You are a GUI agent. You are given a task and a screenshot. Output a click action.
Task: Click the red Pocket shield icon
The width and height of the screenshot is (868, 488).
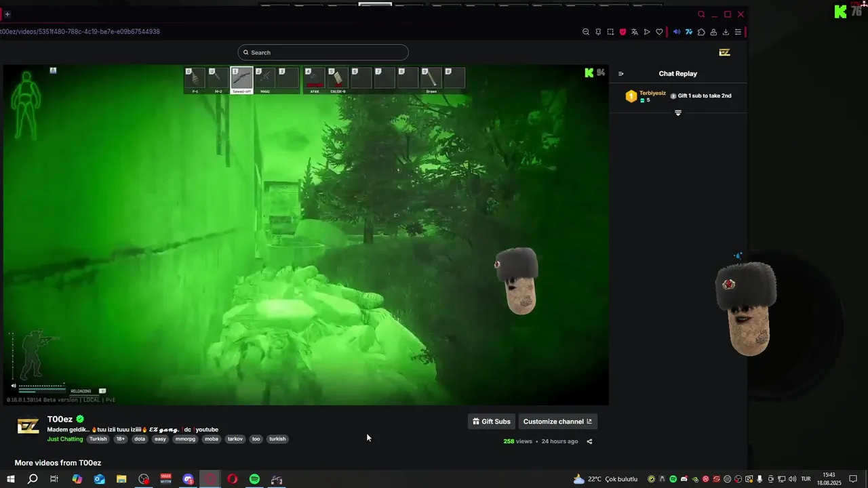click(x=623, y=32)
